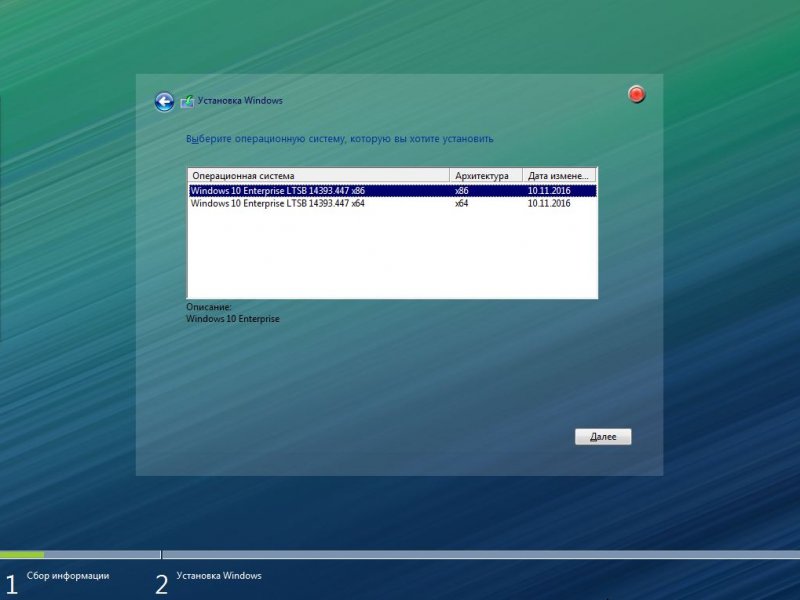Click the blue back arrow button
Image resolution: width=800 pixels, height=600 pixels.
[x=164, y=101]
